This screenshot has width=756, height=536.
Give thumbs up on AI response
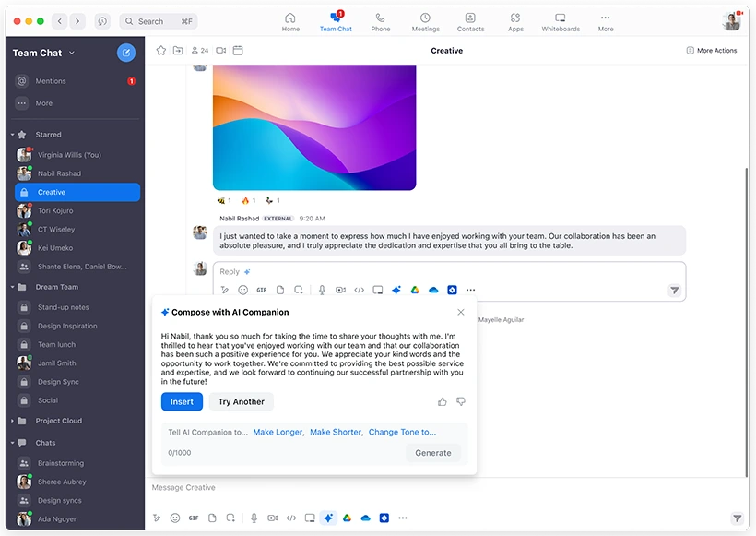[443, 400]
